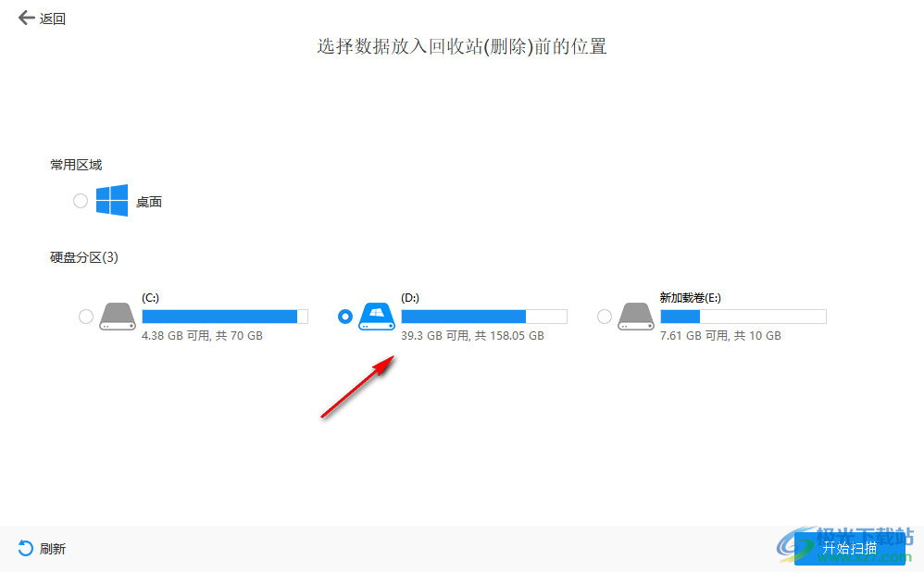Select the (C:) drive radio button
This screenshot has height=572, width=924.
(x=86, y=316)
